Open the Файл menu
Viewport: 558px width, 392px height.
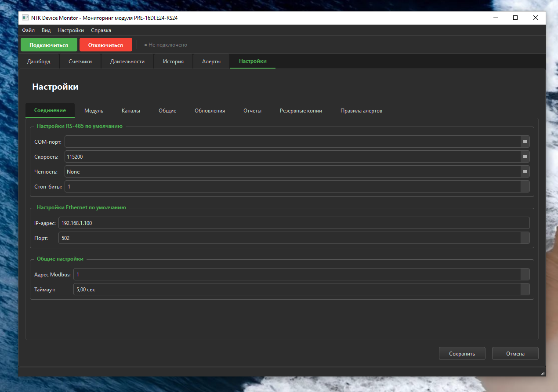(28, 30)
